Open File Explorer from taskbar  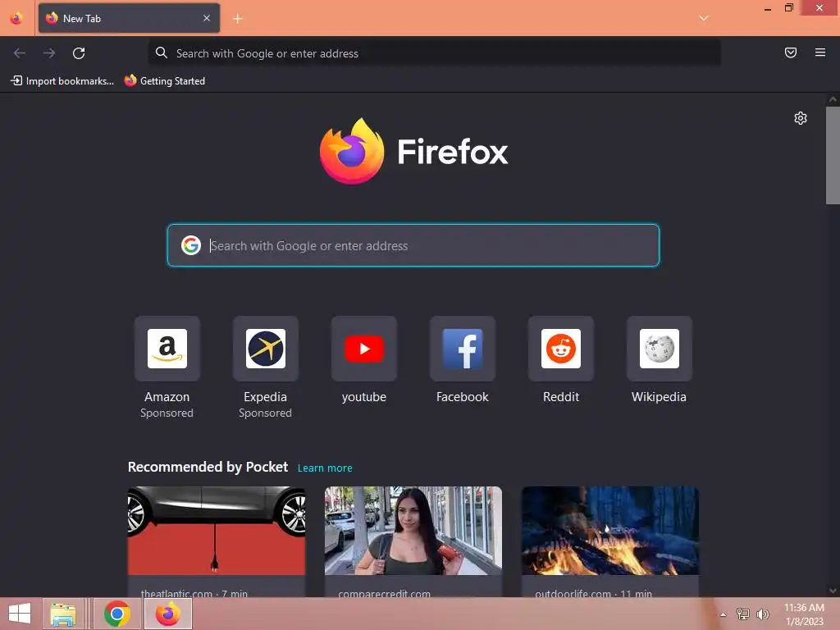click(62, 614)
